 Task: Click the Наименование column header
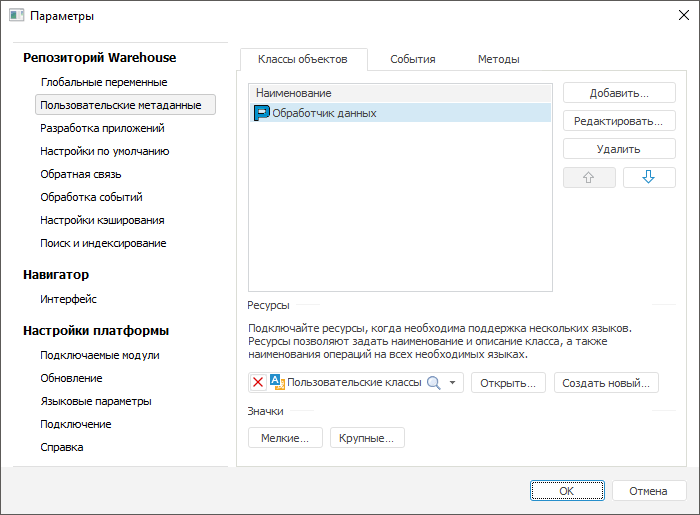pyautogui.click(x=400, y=93)
